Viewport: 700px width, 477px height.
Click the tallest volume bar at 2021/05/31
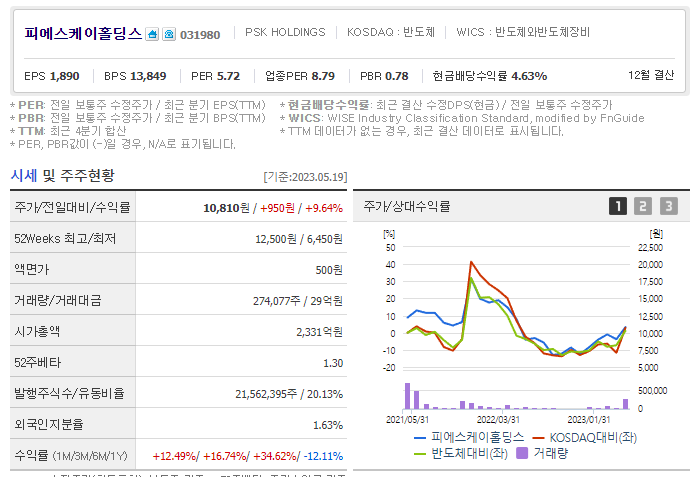tap(407, 396)
